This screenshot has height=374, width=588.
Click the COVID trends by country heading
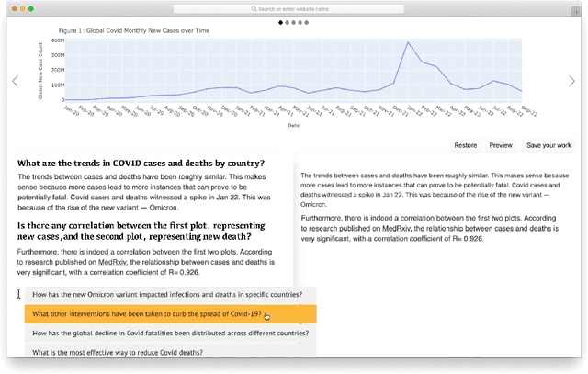click(141, 163)
